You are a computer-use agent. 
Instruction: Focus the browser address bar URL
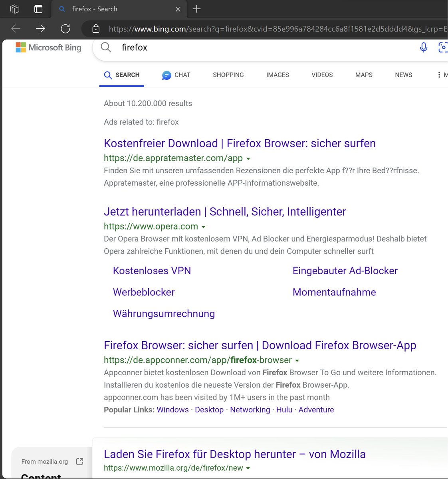click(278, 29)
